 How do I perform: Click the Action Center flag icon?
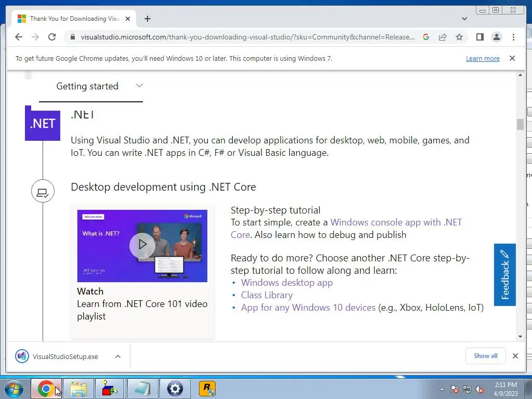pyautogui.click(x=455, y=389)
